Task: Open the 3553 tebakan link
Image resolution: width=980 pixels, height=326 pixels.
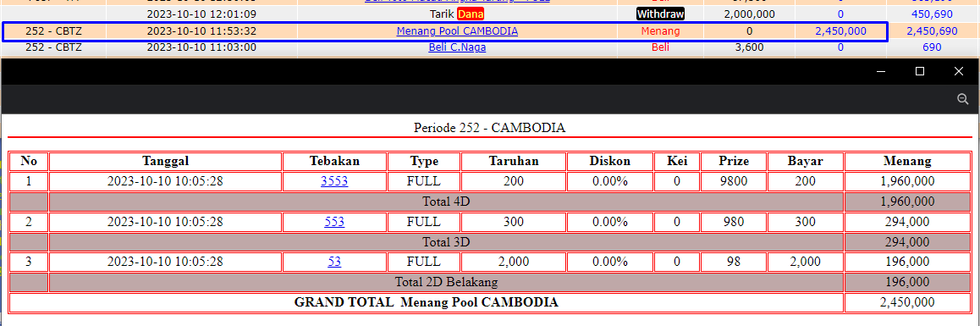Action: 334,181
